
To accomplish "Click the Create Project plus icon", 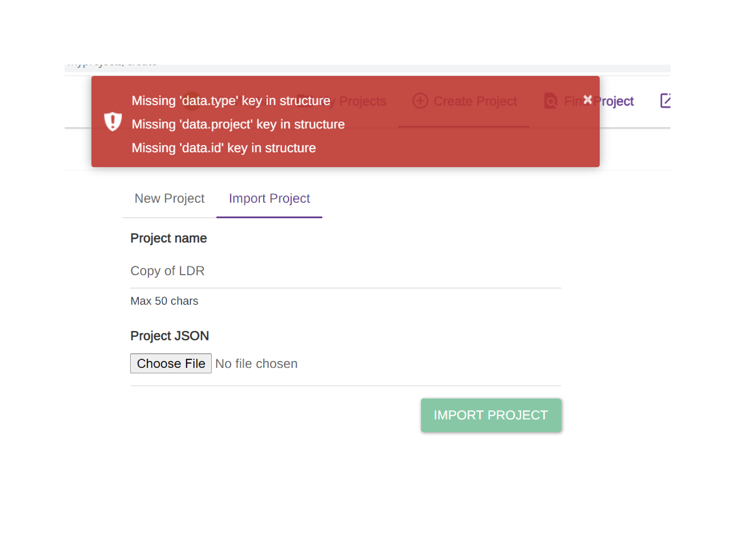I will click(x=420, y=101).
